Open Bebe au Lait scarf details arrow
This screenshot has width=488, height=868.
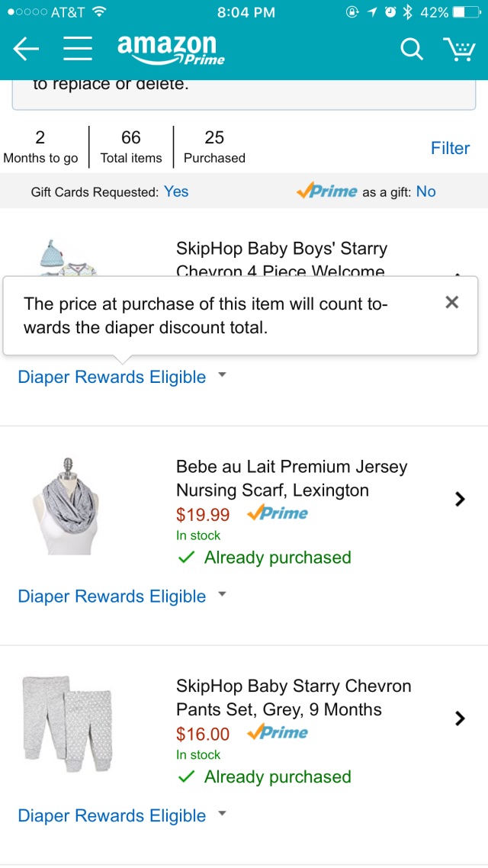click(x=459, y=499)
